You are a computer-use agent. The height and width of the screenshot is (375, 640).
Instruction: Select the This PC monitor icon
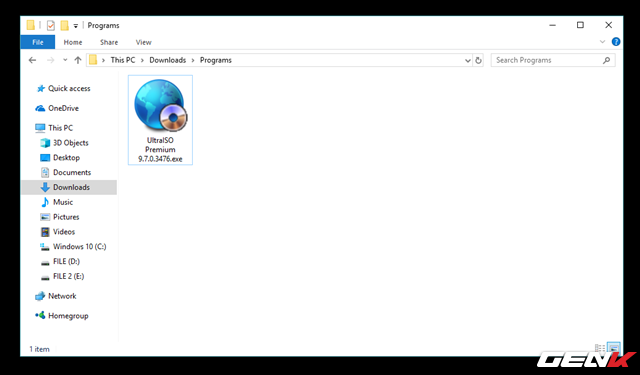pyautogui.click(x=40, y=128)
